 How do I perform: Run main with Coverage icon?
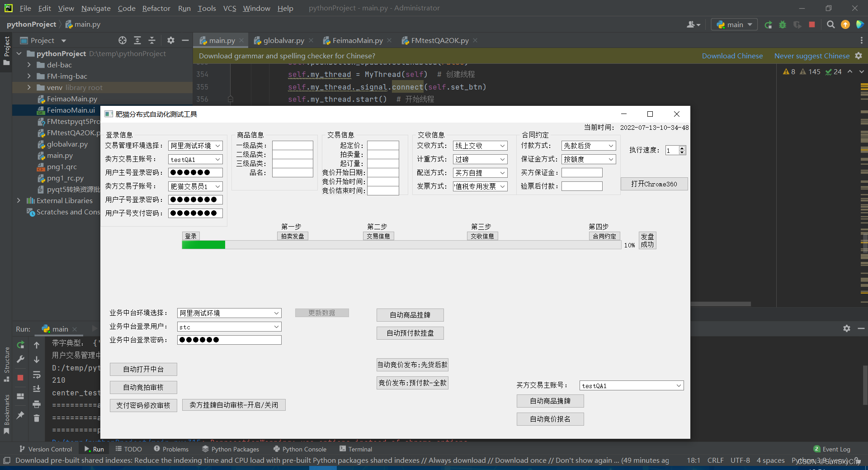pos(797,24)
